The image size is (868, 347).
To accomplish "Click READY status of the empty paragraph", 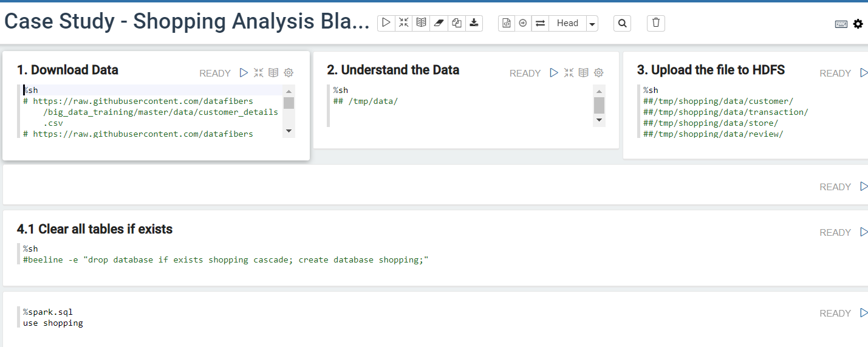I will click(x=835, y=187).
